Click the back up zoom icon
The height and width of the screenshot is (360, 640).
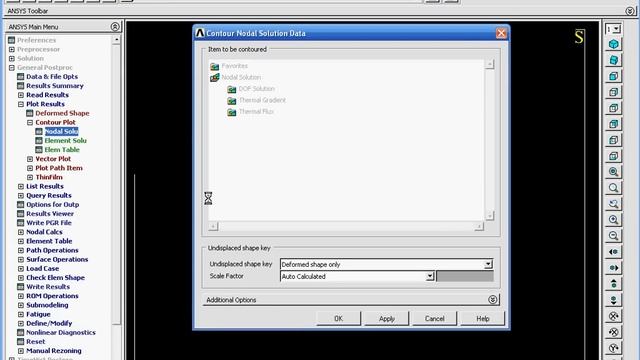tap(613, 204)
